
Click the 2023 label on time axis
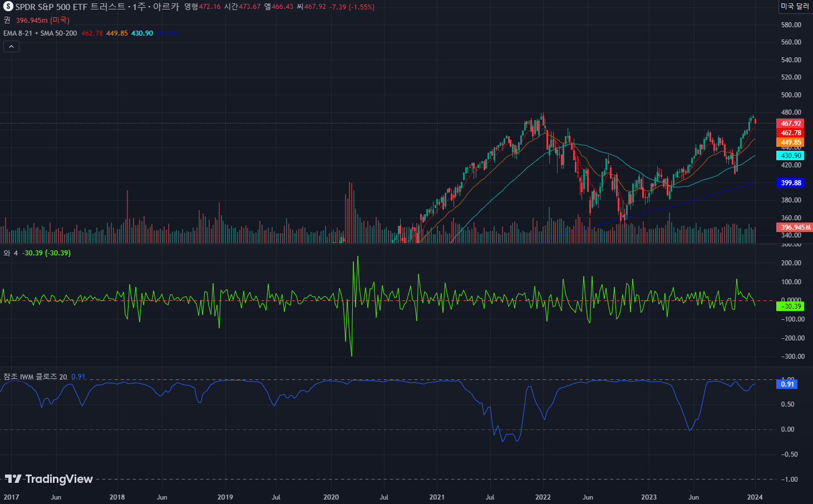[x=649, y=497]
